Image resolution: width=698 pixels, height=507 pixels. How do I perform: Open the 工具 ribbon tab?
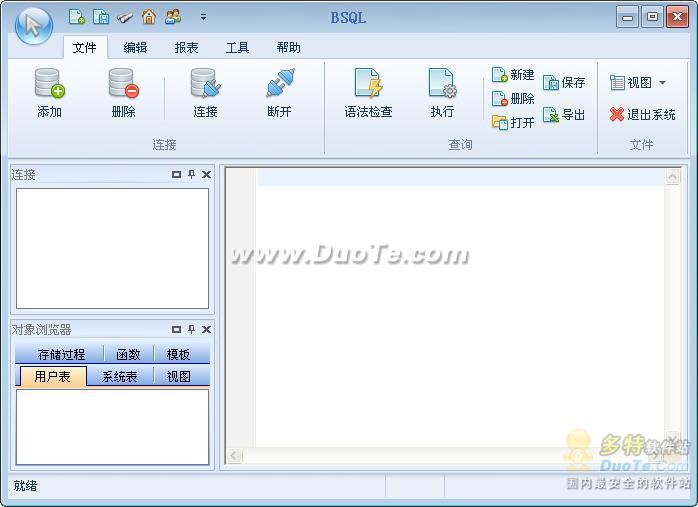click(237, 48)
